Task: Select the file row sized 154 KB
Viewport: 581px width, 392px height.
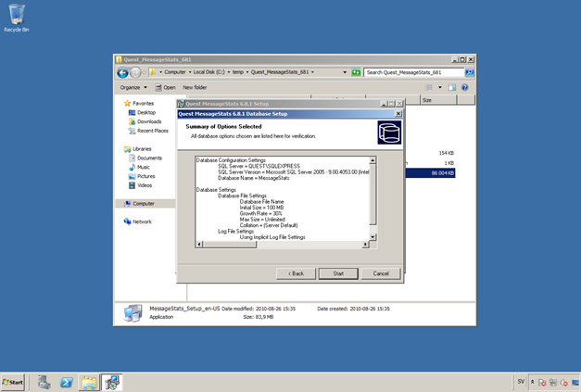Action: tap(430, 153)
